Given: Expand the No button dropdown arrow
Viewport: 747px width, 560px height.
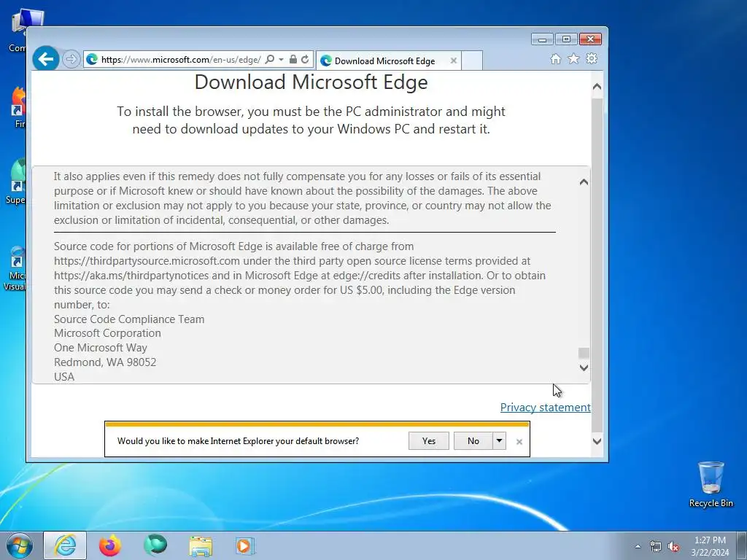Looking at the screenshot, I should click(499, 441).
